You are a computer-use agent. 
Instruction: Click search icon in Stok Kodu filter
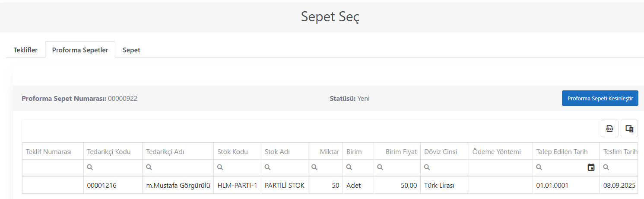coord(220,167)
